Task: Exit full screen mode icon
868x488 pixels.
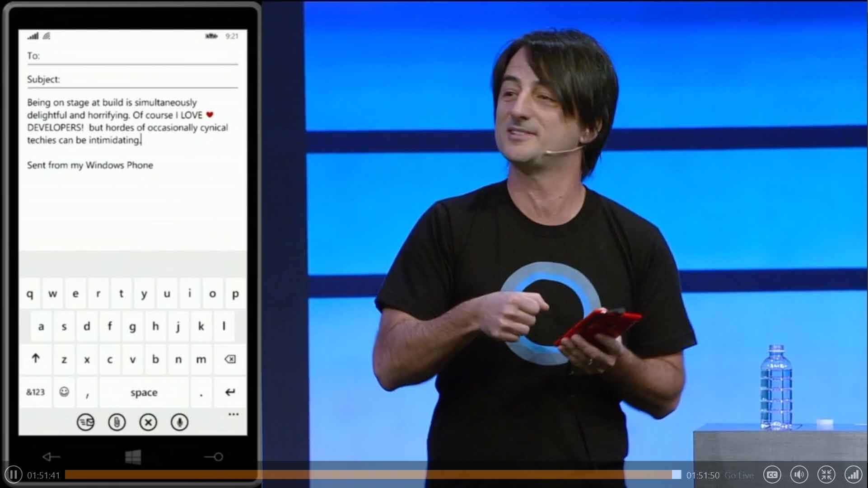Action: coord(826,475)
